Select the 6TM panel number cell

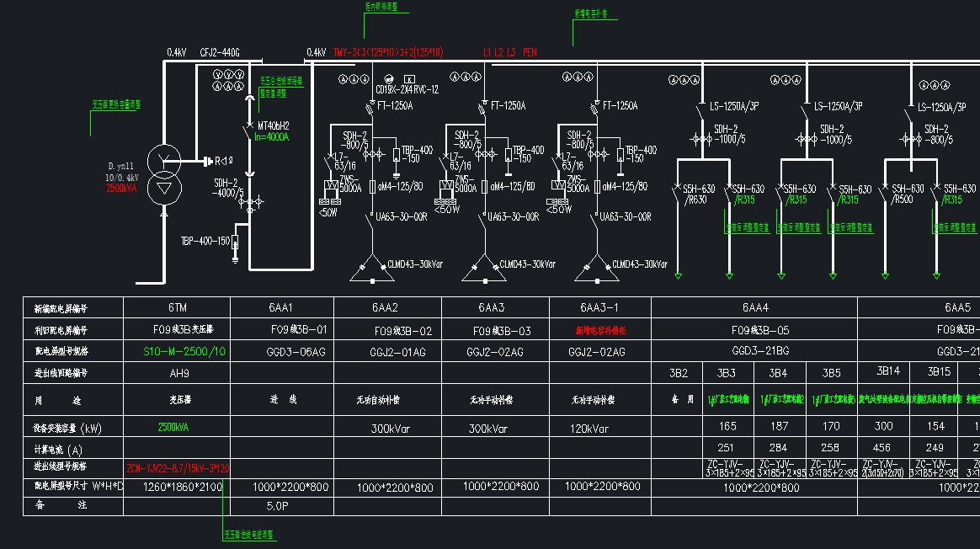178,307
